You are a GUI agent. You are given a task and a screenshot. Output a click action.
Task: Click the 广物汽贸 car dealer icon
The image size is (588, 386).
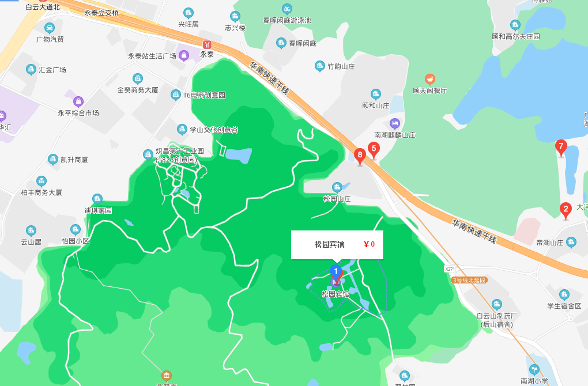coord(50,28)
